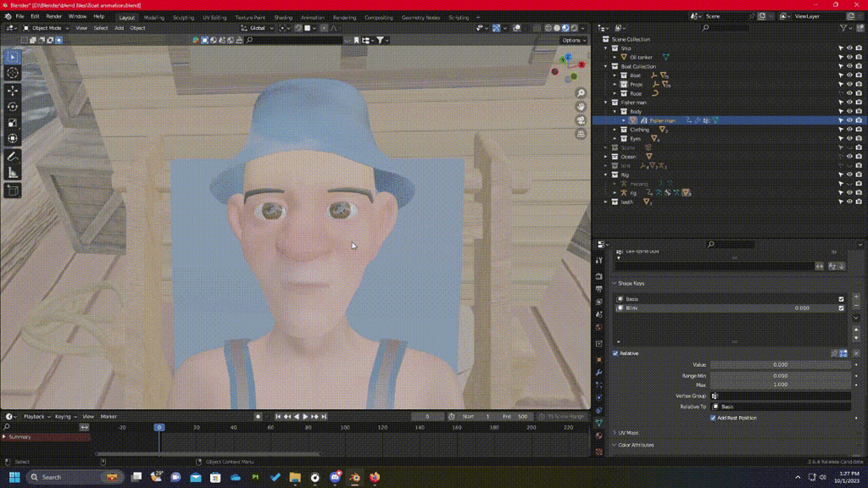Viewport: 868px width, 488px height.
Task: Switch to the Shading workspace tab
Action: point(282,16)
